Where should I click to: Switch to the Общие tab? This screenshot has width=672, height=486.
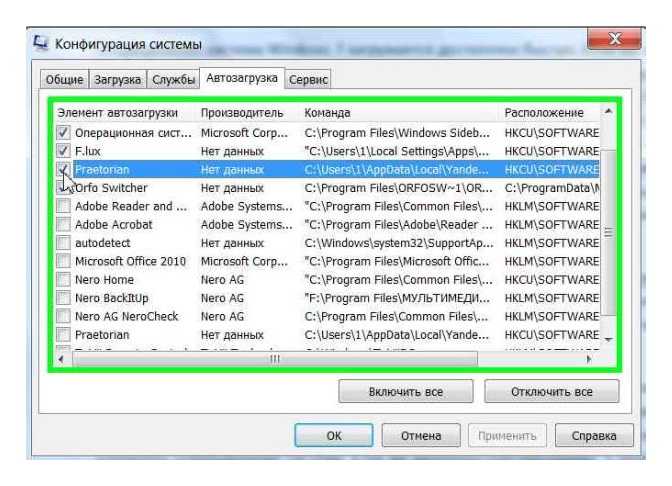coord(64,80)
